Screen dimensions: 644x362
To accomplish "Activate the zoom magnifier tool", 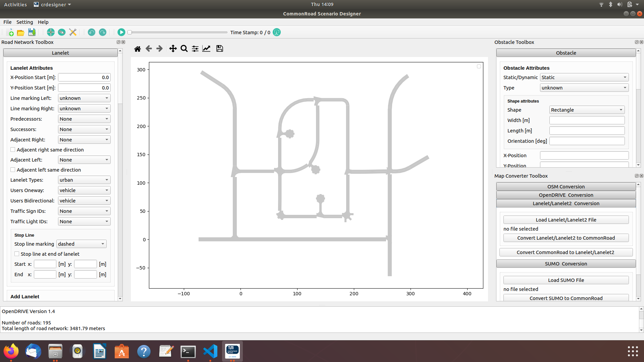I will point(184,49).
